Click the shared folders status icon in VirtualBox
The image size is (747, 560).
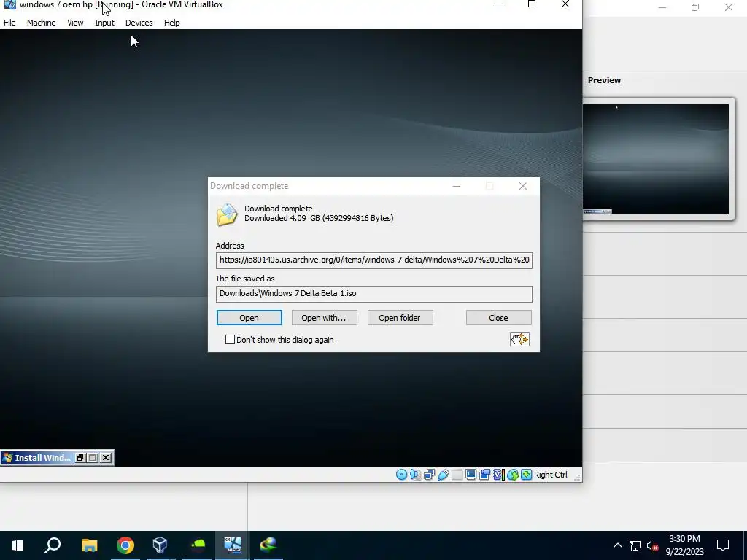tap(457, 474)
